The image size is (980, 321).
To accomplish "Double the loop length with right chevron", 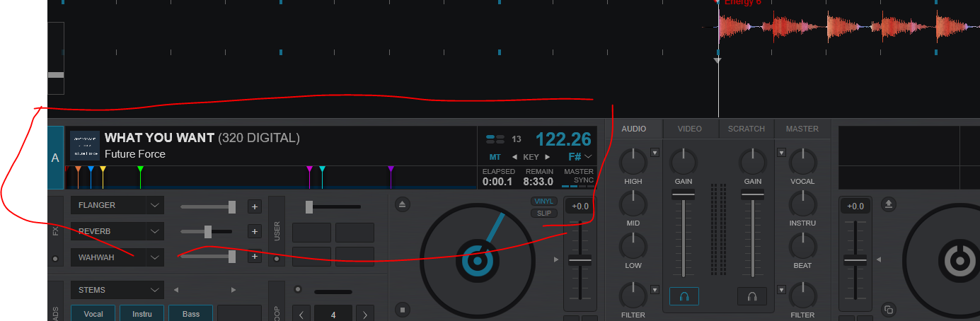I will [365, 315].
